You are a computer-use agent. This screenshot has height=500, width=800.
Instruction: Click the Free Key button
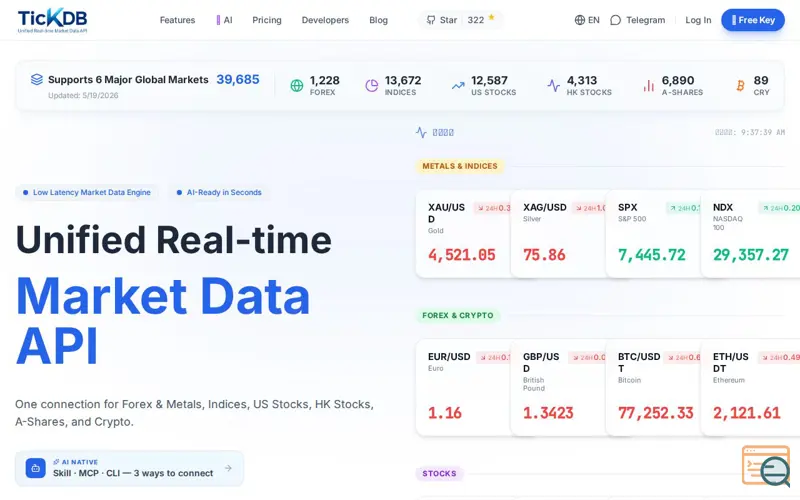tap(753, 20)
